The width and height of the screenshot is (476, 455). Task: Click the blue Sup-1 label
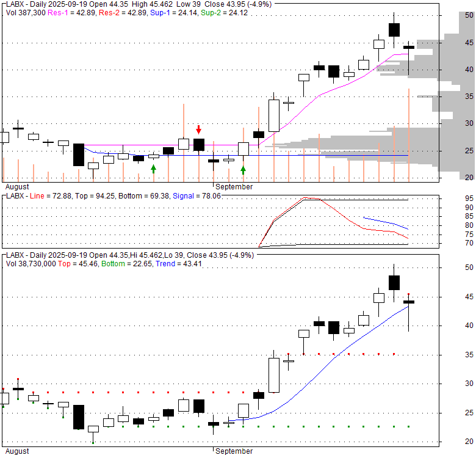click(x=160, y=13)
